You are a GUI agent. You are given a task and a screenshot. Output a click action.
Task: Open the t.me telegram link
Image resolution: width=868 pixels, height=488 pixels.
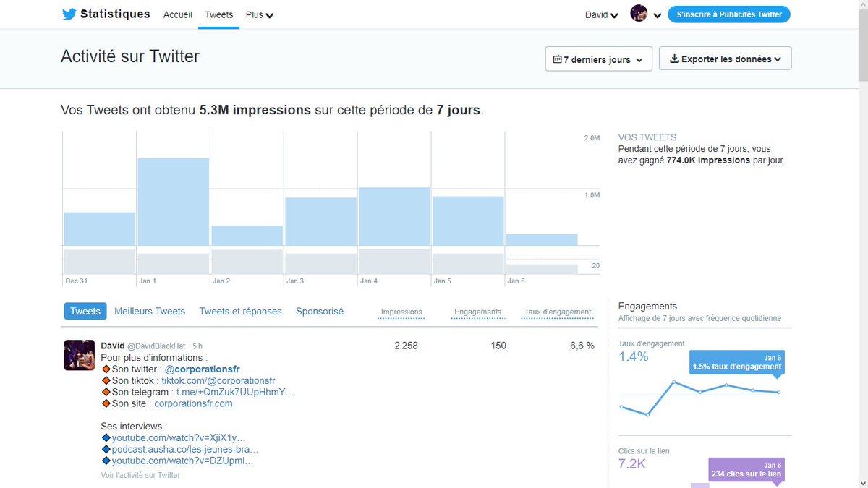click(x=236, y=392)
